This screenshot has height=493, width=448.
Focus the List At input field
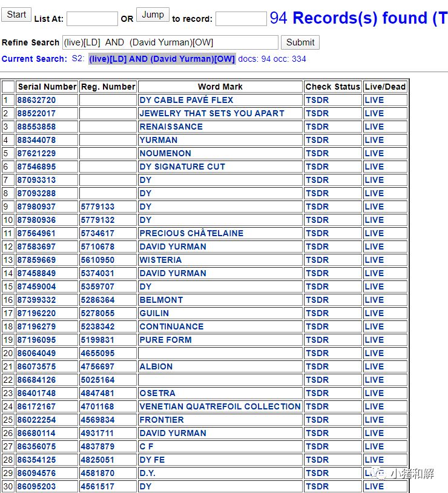point(93,19)
